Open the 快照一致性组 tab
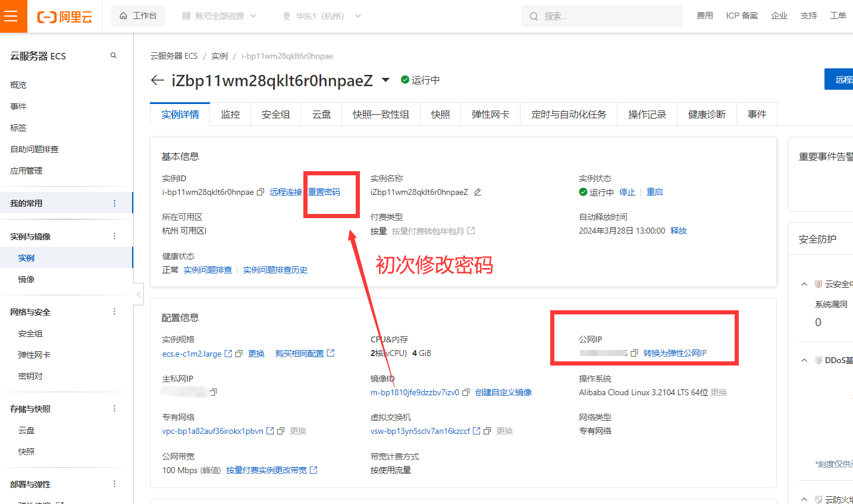The height and width of the screenshot is (504, 853). (x=381, y=114)
